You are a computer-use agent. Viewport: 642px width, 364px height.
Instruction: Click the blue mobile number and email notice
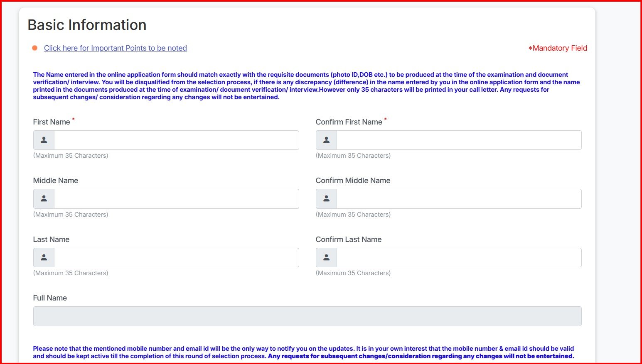[304, 352]
